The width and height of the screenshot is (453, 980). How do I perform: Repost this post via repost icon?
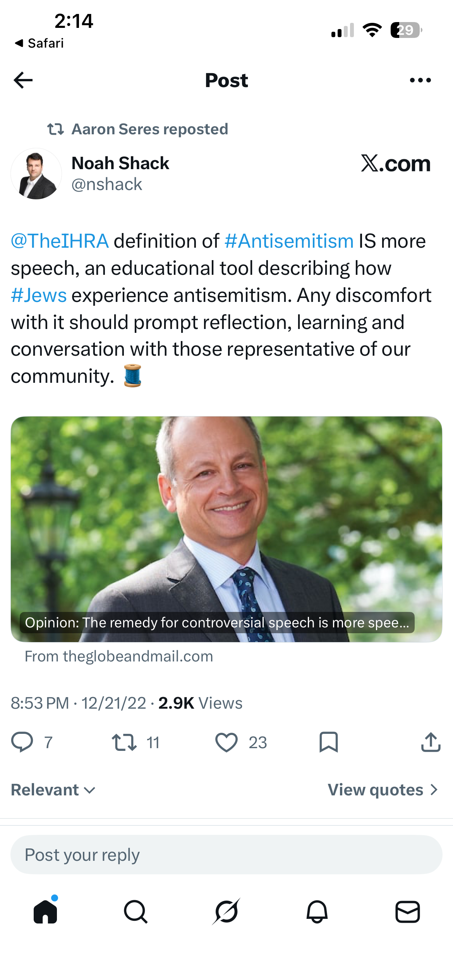click(x=124, y=742)
